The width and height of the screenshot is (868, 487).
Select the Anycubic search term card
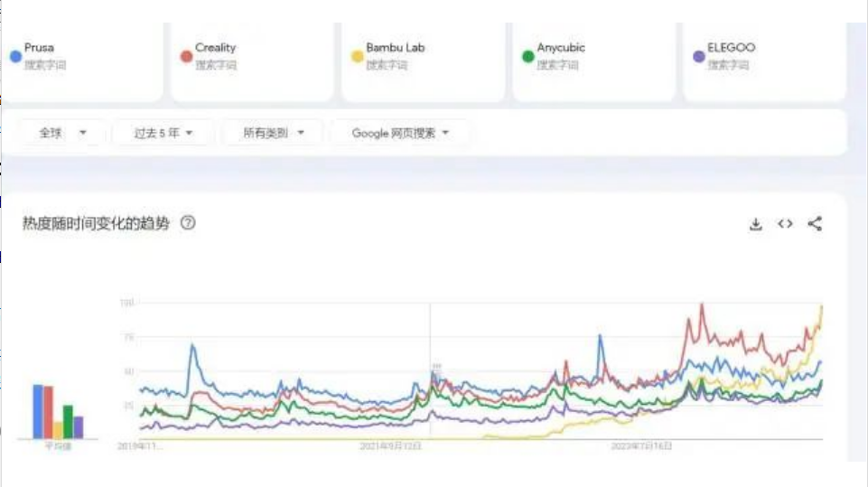594,62
